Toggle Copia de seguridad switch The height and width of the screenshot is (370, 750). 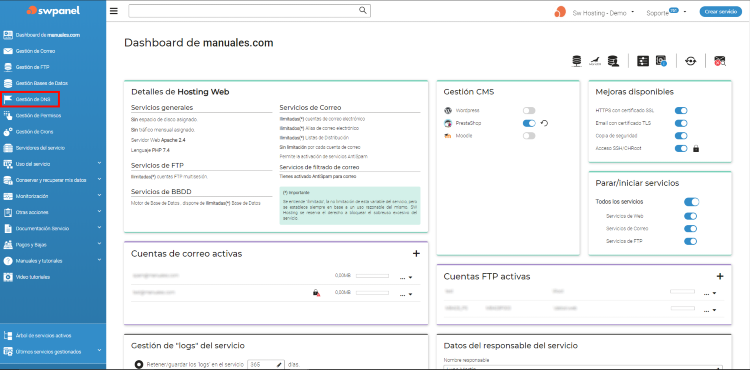click(x=681, y=136)
